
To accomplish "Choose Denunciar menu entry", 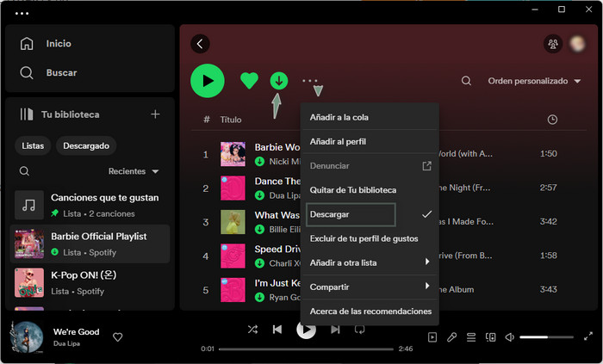I will tap(370, 166).
